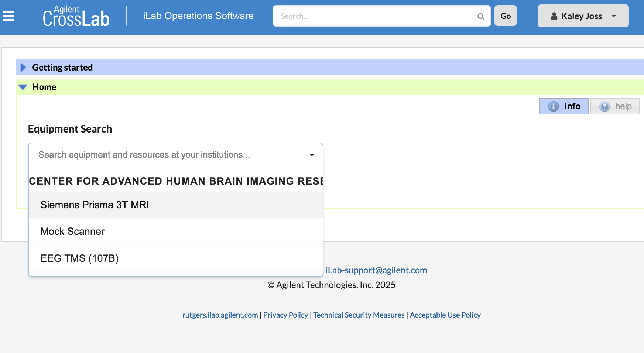The image size is (644, 353).
Task: Toggle the equipment search dropdown arrow
Action: 312,155
